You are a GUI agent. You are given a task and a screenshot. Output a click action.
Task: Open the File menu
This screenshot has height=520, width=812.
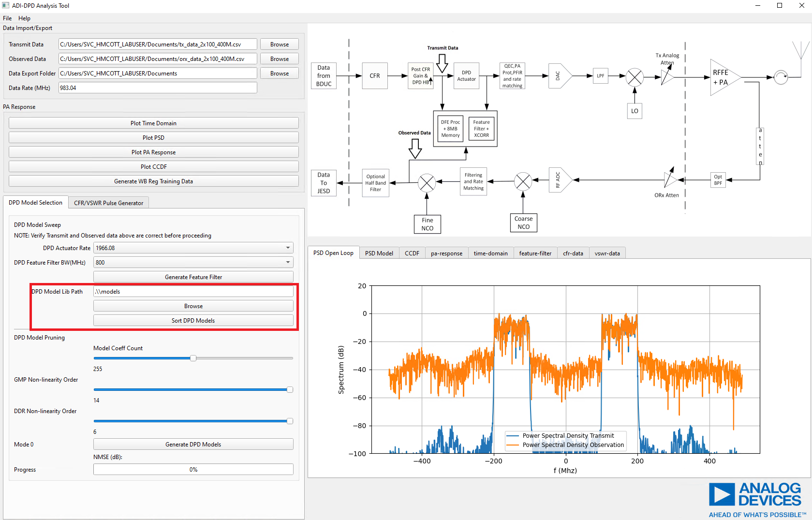click(7, 18)
